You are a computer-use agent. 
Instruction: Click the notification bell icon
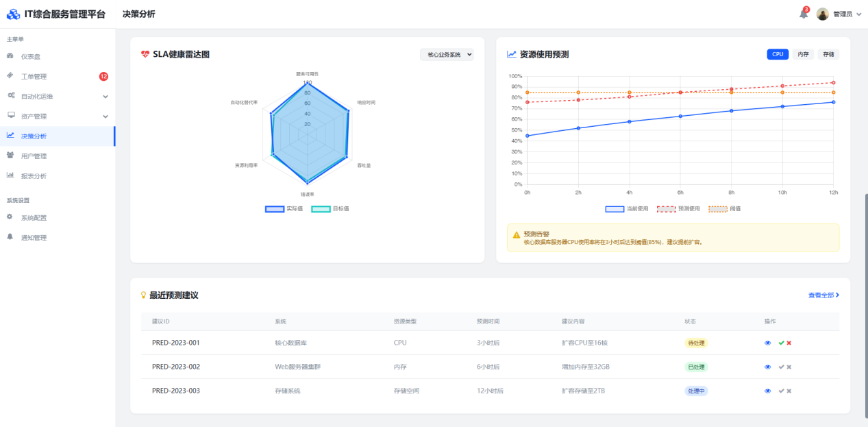[803, 14]
